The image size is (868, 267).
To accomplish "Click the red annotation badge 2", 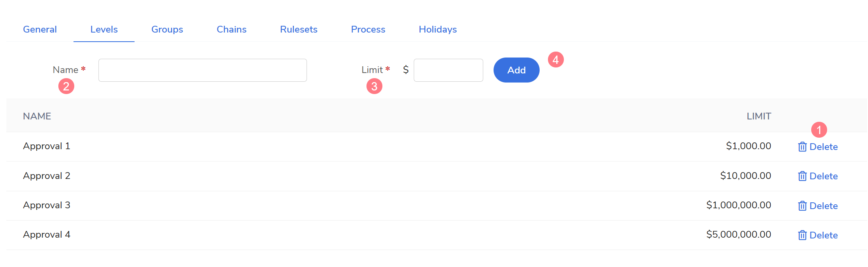I will pyautogui.click(x=66, y=86).
